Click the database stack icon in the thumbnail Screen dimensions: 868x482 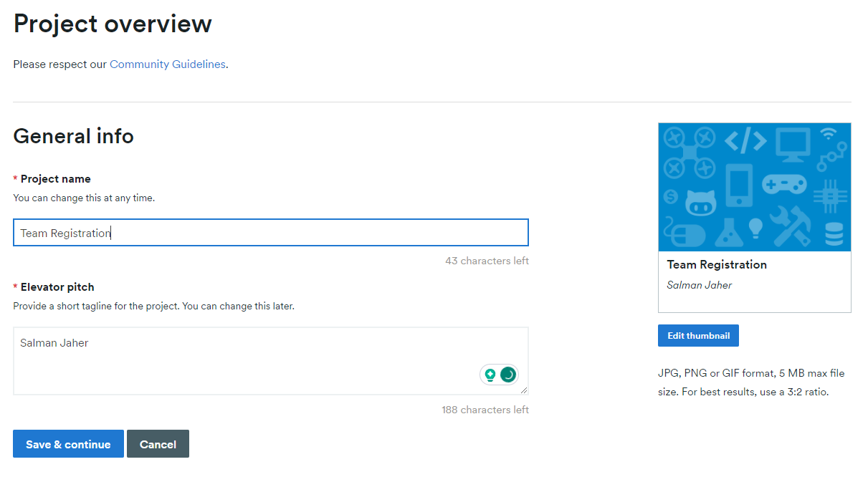click(834, 232)
